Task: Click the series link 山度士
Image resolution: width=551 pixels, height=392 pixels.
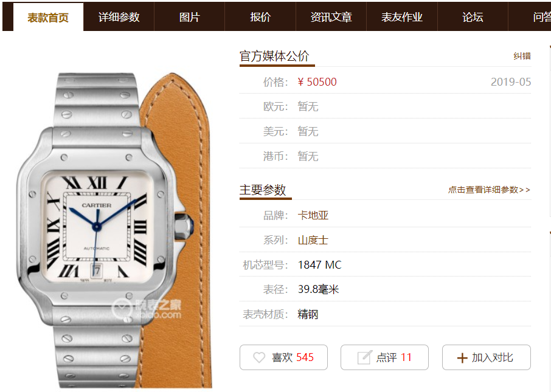Action: (313, 240)
